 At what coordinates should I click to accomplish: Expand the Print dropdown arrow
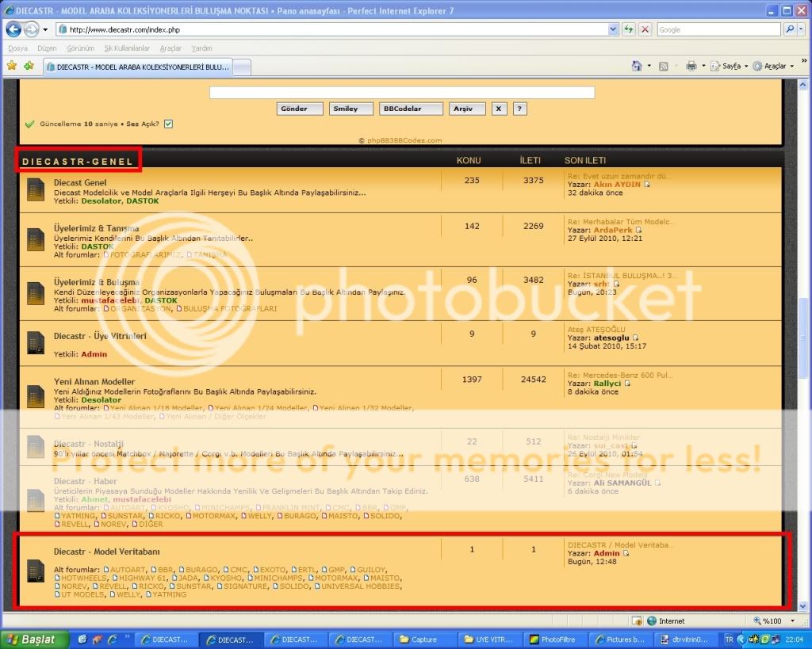(x=703, y=67)
